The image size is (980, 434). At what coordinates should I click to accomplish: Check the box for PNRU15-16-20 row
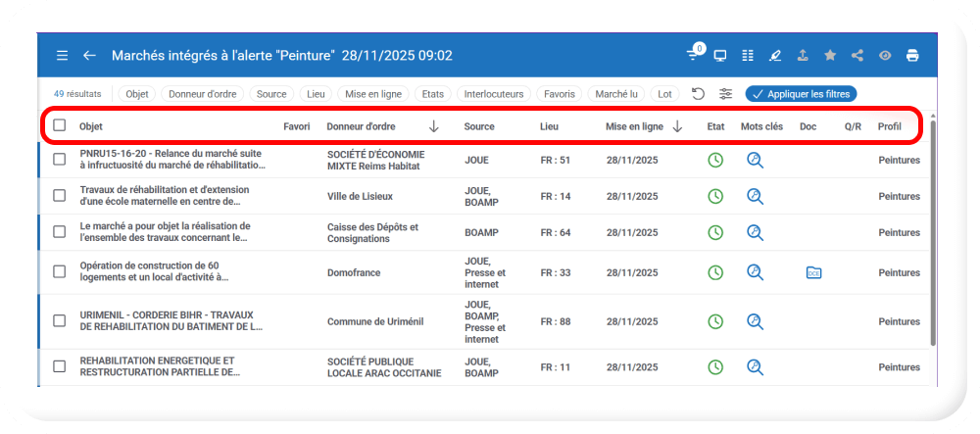[60, 160]
